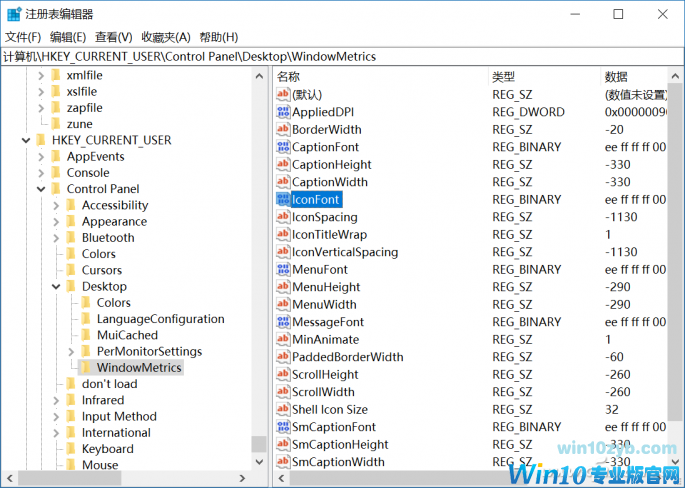Collapse the Desktop tree node
Screen dimensions: 685x488
coord(56,287)
